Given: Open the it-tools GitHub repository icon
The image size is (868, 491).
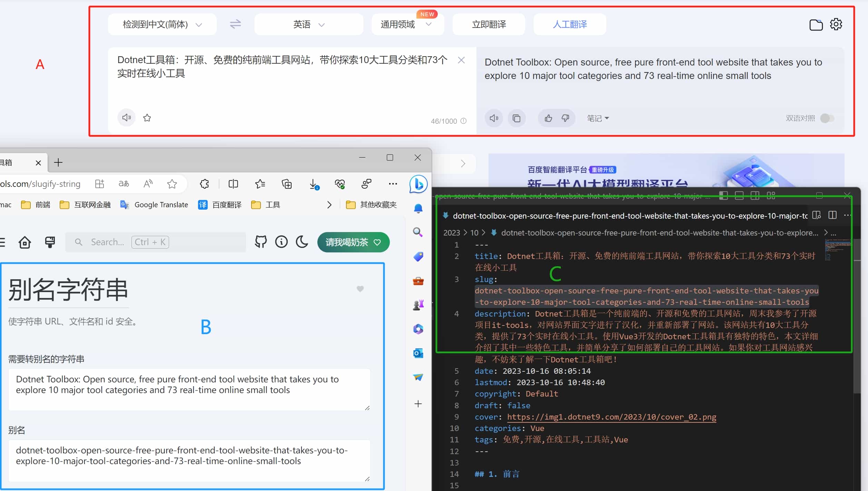Looking at the screenshot, I should tap(261, 242).
